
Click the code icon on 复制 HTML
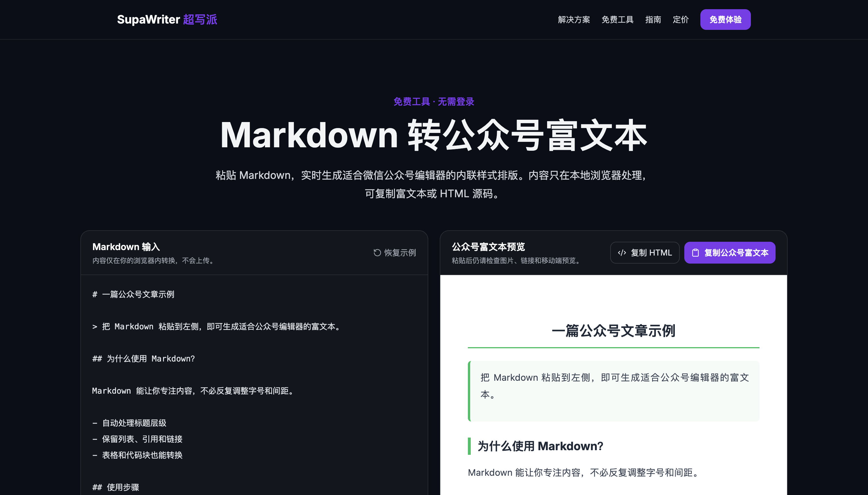622,253
